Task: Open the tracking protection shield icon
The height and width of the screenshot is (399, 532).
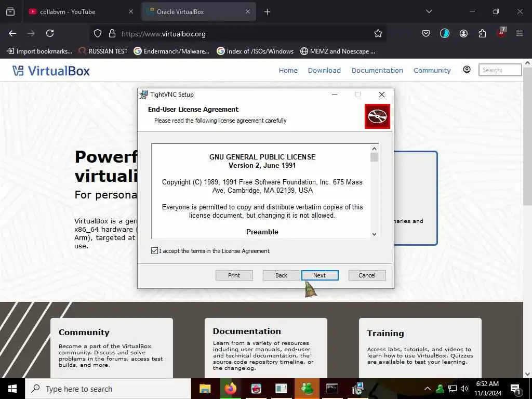Action: click(x=98, y=34)
